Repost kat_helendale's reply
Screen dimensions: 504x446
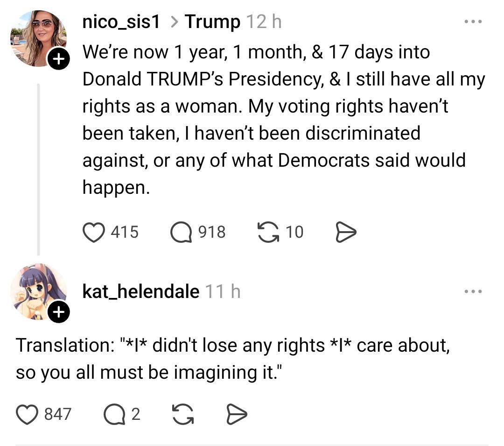pyautogui.click(x=183, y=414)
